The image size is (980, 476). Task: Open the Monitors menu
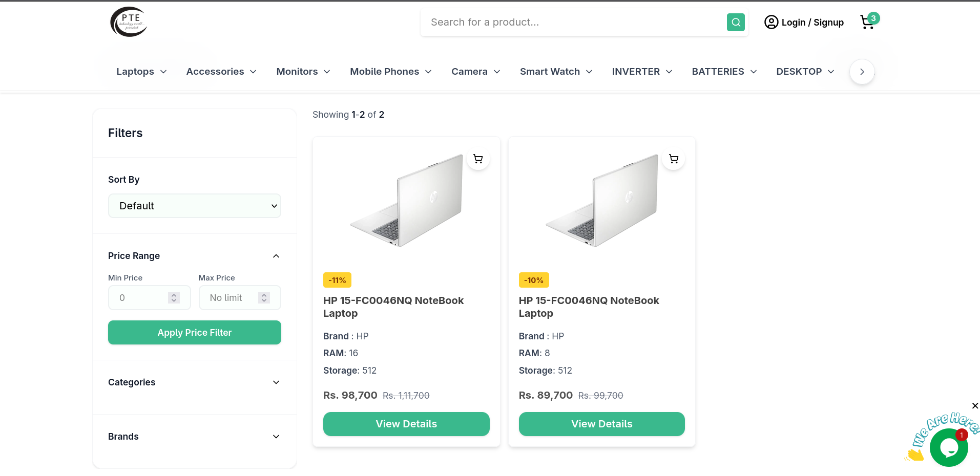pyautogui.click(x=303, y=72)
